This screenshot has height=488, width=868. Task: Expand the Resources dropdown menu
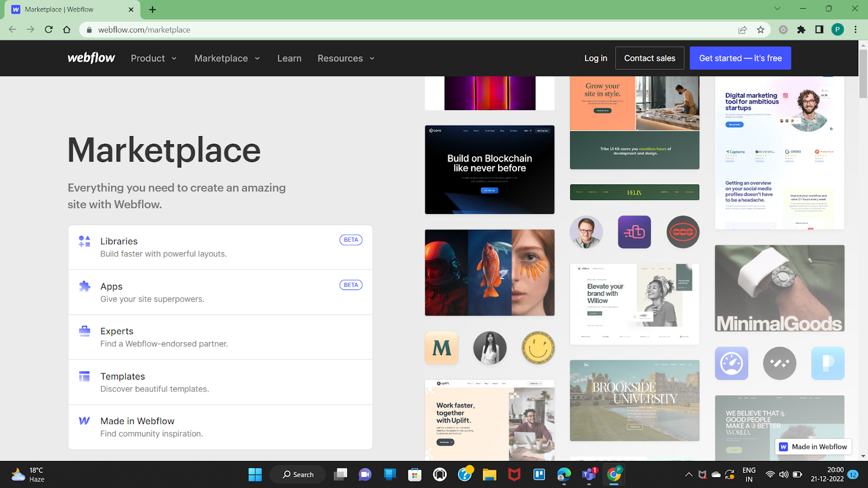346,58
